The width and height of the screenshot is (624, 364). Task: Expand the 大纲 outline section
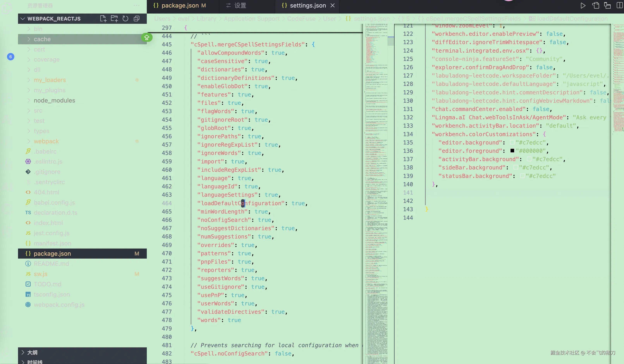click(32, 352)
